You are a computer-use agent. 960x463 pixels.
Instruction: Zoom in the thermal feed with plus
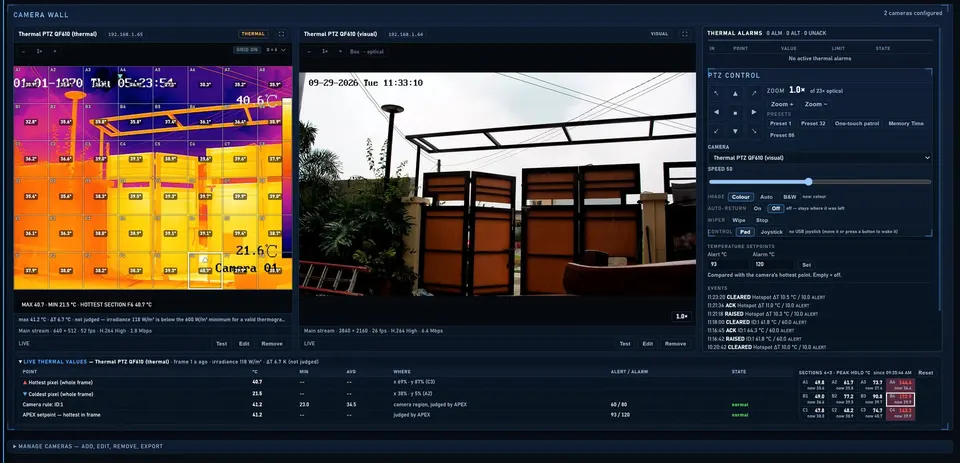coord(54,51)
